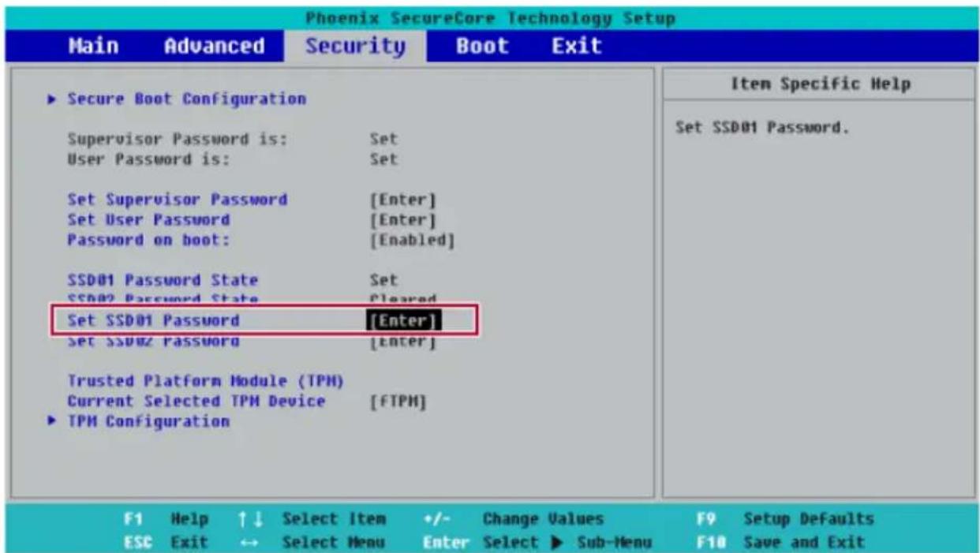Expand Secure Boot Configuration submenu

click(x=186, y=99)
